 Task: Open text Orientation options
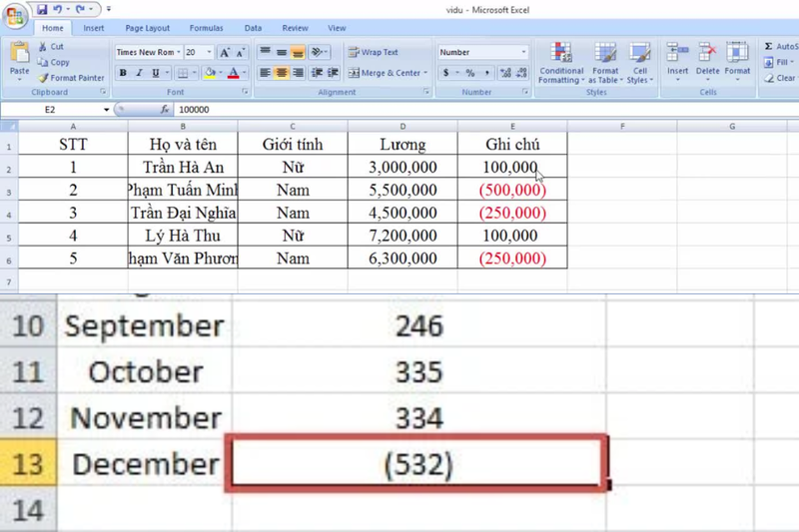(319, 52)
